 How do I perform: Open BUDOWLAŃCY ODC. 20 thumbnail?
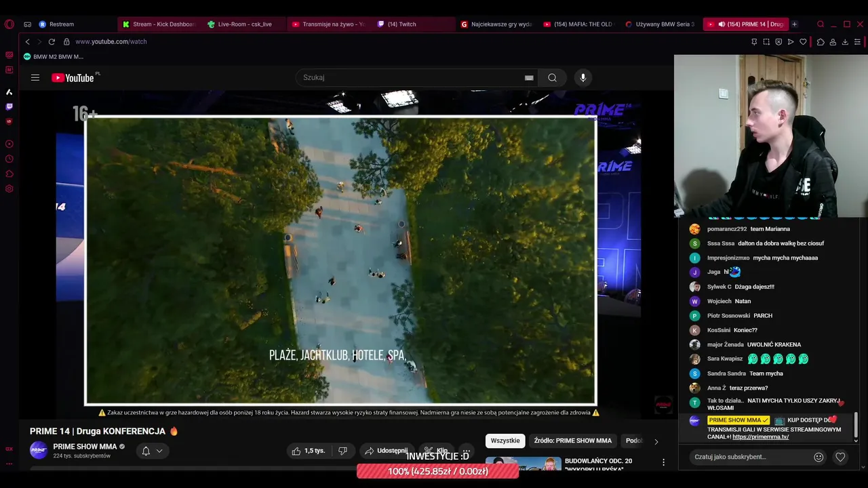523,464
